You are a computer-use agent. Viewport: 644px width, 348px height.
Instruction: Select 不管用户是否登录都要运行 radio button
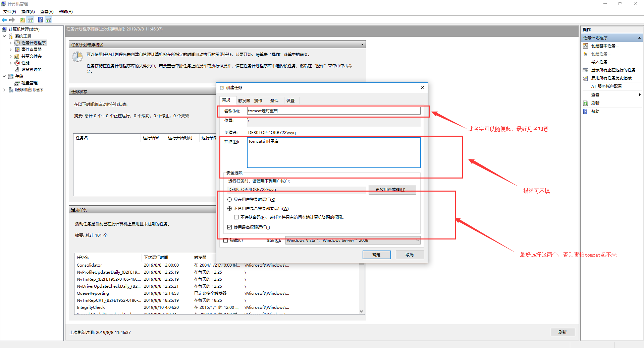click(x=230, y=209)
